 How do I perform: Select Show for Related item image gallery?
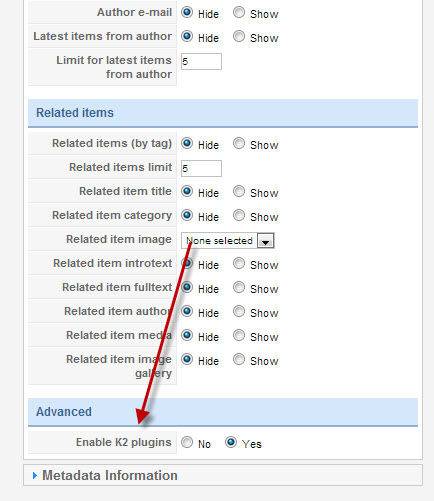point(239,359)
